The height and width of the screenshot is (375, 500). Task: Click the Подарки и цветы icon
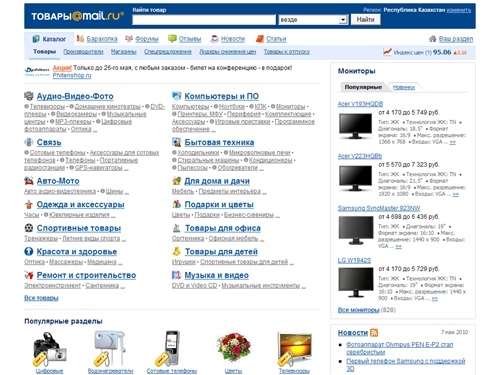(176, 204)
